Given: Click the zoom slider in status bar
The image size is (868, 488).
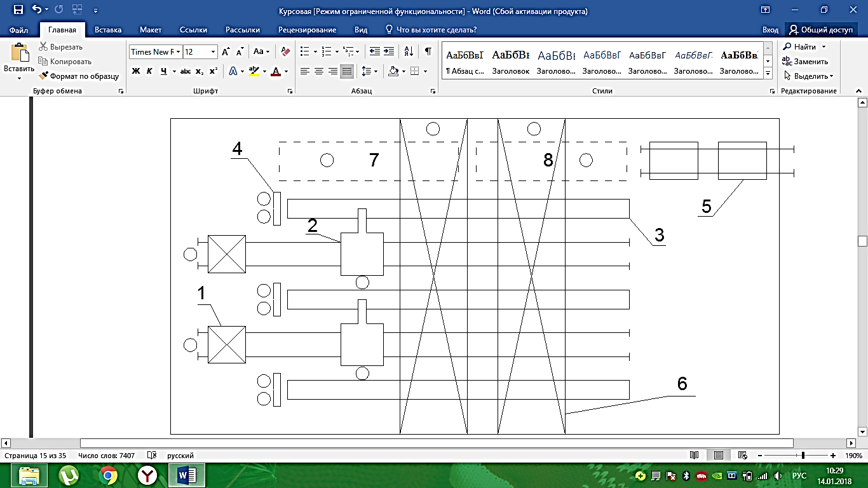Looking at the screenshot, I should [803, 456].
